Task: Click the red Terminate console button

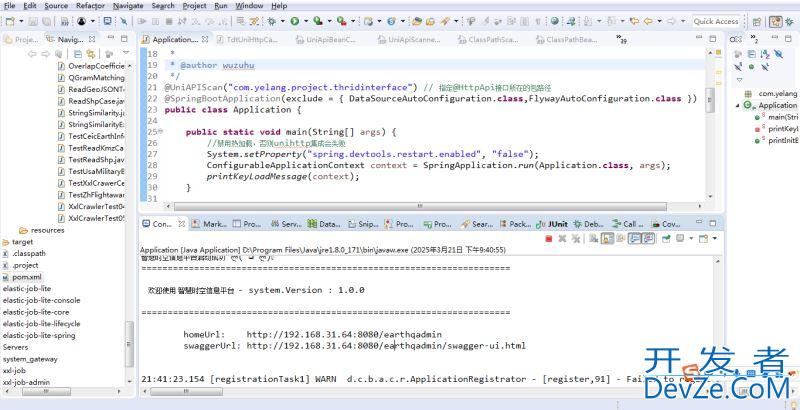Action: point(549,239)
